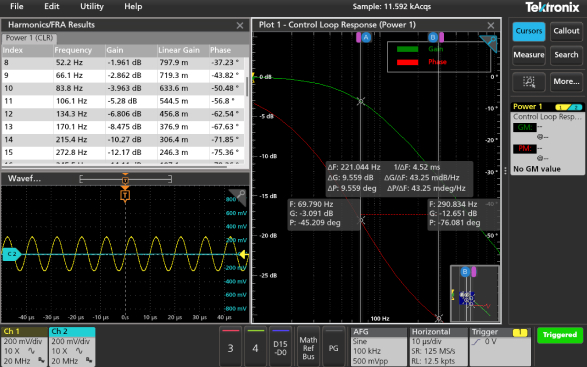Click the waveform record overview bar
The width and height of the screenshot is (587, 367).
tap(125, 179)
